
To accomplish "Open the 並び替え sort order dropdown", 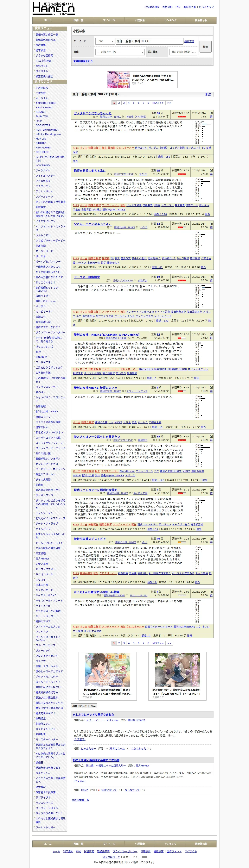I will [183, 52].
